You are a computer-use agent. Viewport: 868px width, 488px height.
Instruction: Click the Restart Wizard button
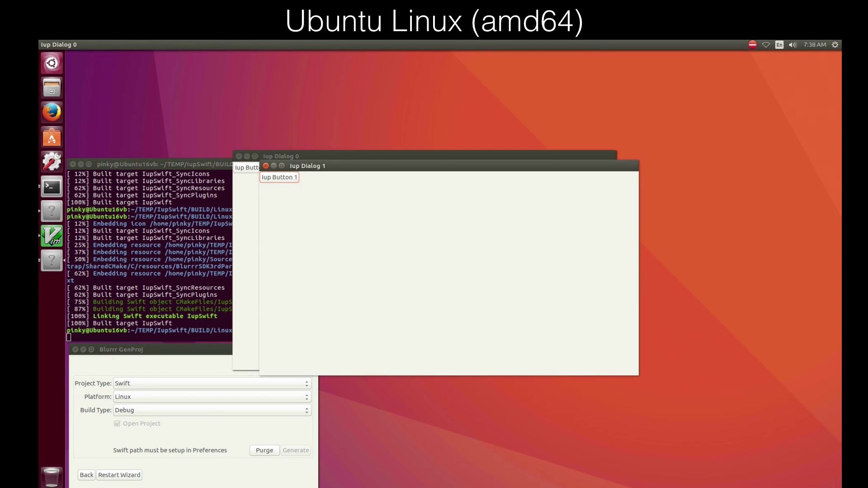point(119,475)
